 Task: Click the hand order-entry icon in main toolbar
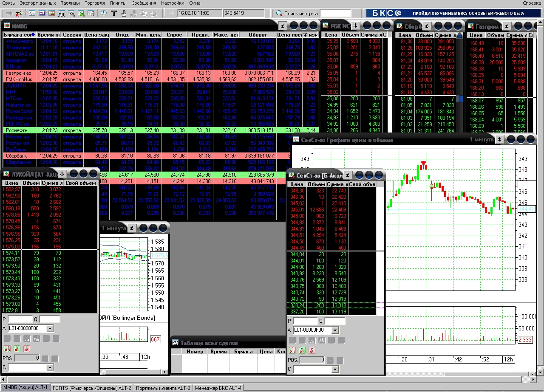pyautogui.click(x=124, y=13)
